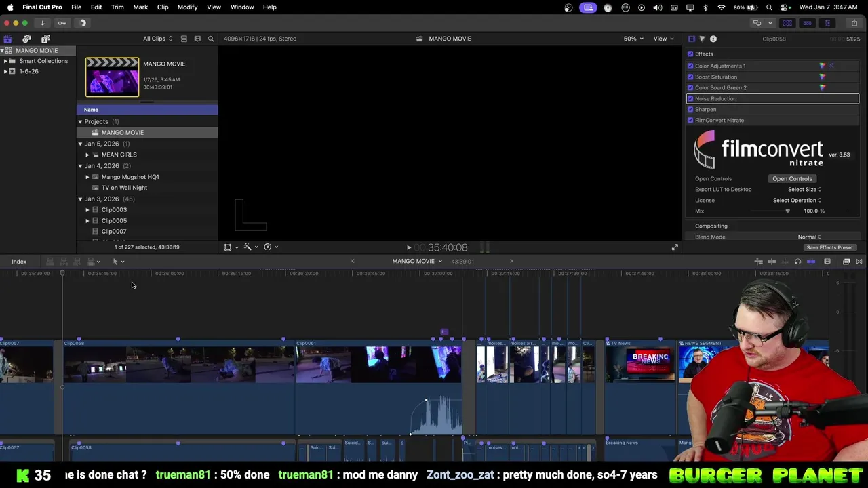The height and width of the screenshot is (488, 868).
Task: Uncheck Boost Saturation effect
Action: click(690, 77)
